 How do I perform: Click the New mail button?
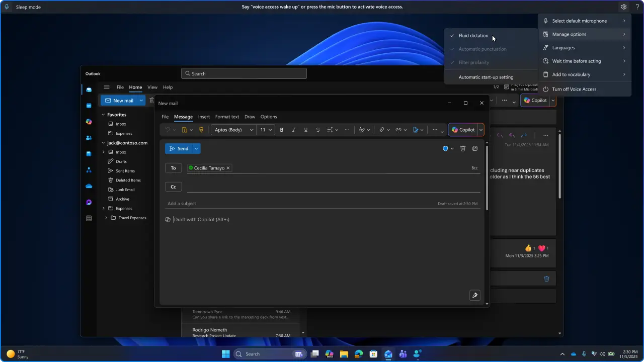click(x=120, y=101)
